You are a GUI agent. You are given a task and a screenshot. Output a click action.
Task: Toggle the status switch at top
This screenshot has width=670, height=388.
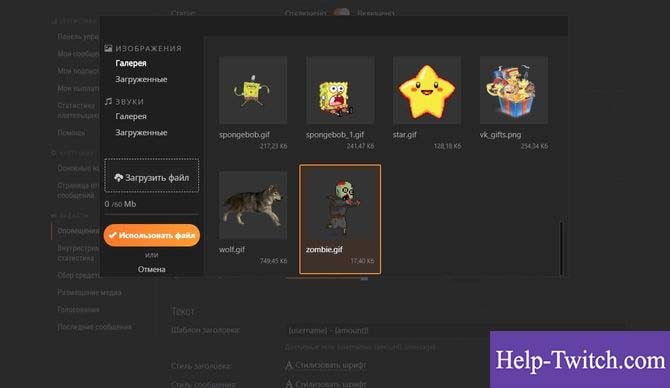click(x=341, y=13)
